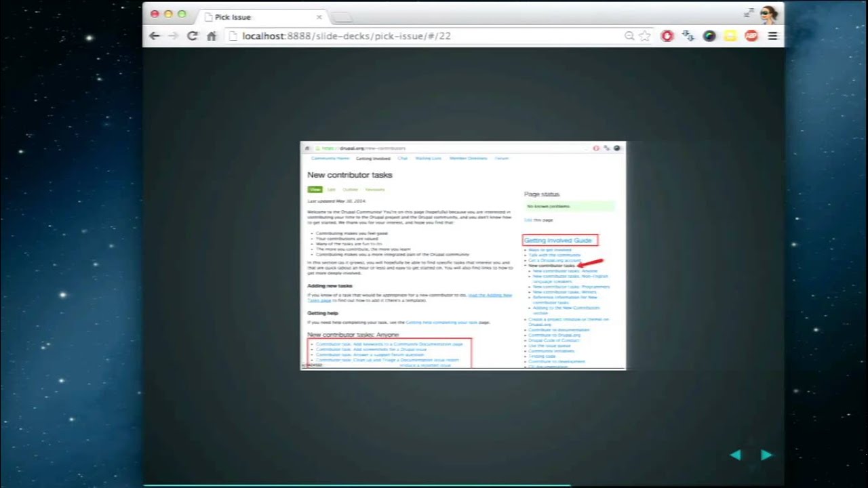Open the browser home page

[x=212, y=36]
